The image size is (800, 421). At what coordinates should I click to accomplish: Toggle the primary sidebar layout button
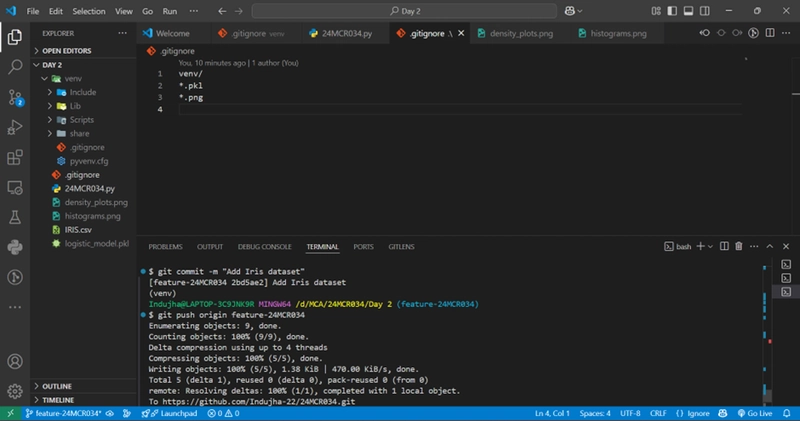(x=672, y=11)
